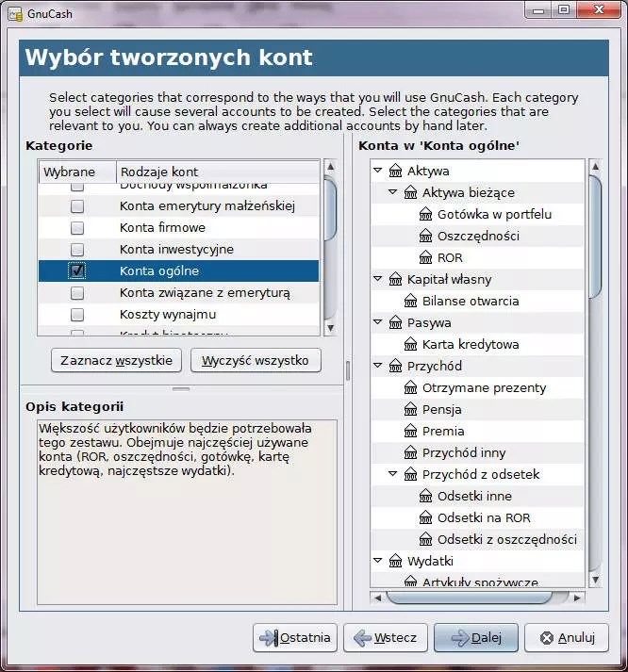
Task: Uncheck the Konta ogólne checkbox
Action: tap(77, 270)
